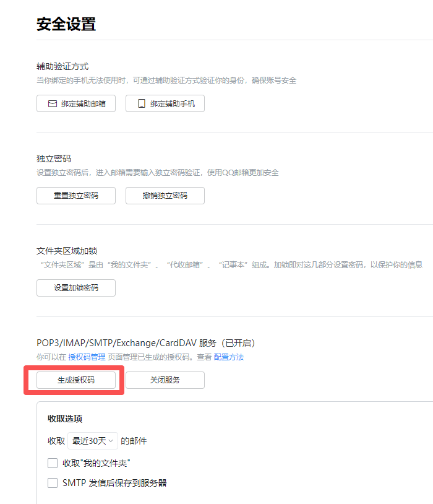Enable the 收取"我的文件夹" checkbox
Image resolution: width=433 pixels, height=504 pixels.
click(53, 463)
